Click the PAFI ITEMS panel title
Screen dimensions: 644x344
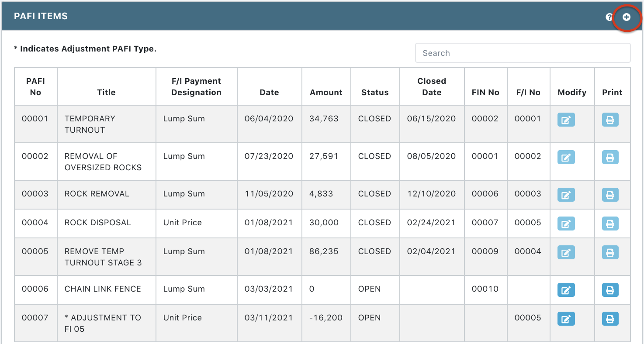pos(41,16)
